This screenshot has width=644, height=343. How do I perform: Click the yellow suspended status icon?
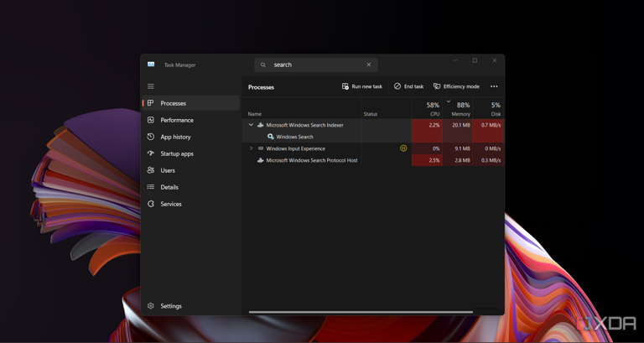click(x=403, y=148)
